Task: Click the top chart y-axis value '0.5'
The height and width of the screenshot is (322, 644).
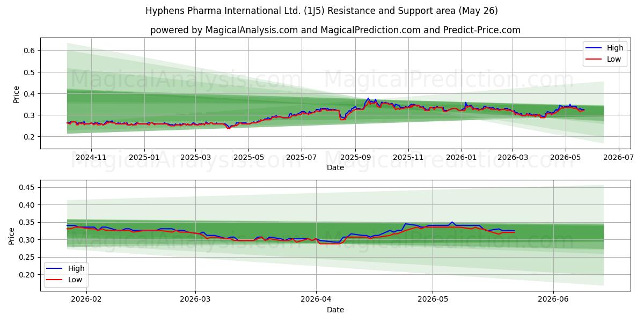Action: tap(30, 72)
